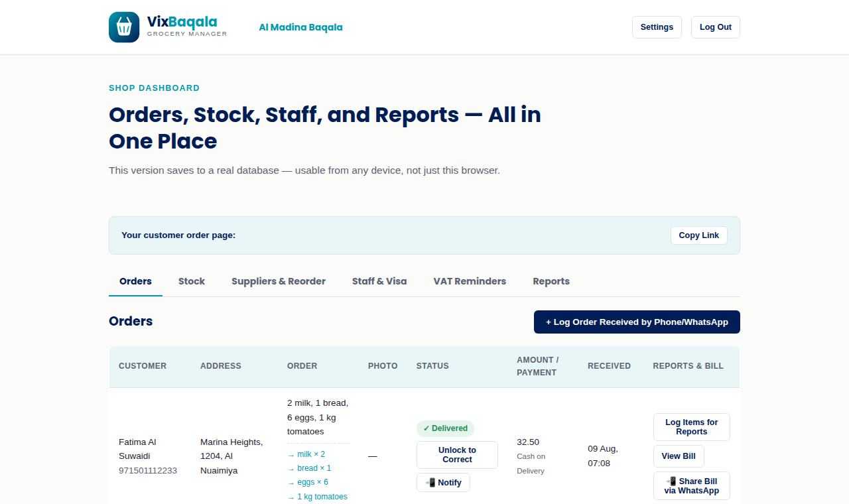Open the Stock tab

pyautogui.click(x=192, y=281)
